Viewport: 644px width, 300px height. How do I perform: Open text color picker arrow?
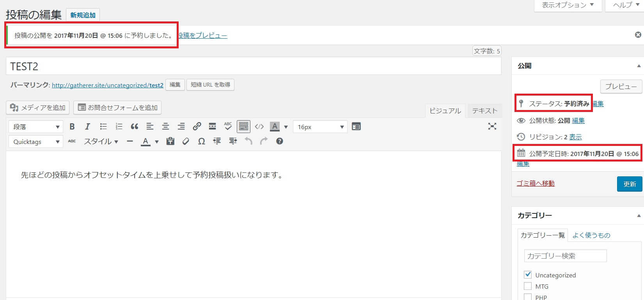tap(156, 142)
